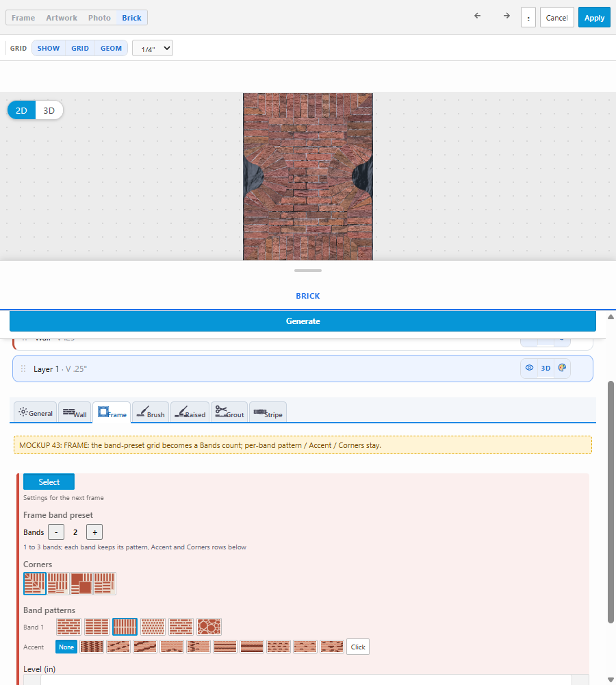This screenshot has width=616, height=685.
Task: Switch to the Brush settings tab
Action: click(151, 412)
